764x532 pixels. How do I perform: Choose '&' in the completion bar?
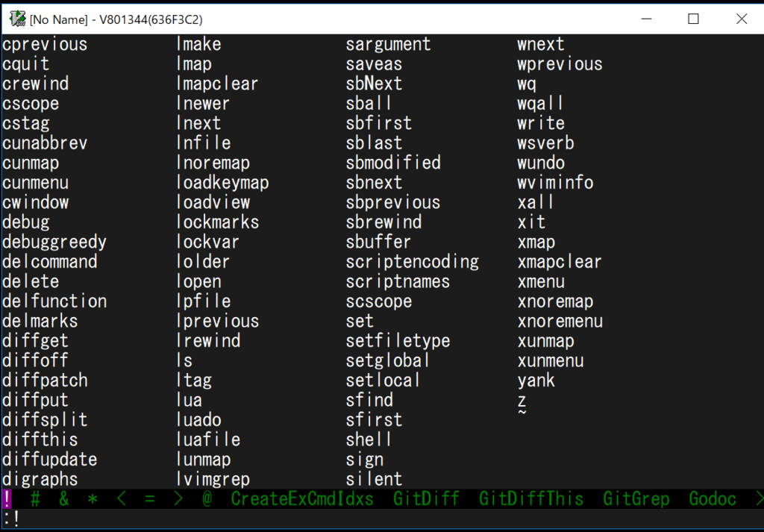tap(64, 499)
